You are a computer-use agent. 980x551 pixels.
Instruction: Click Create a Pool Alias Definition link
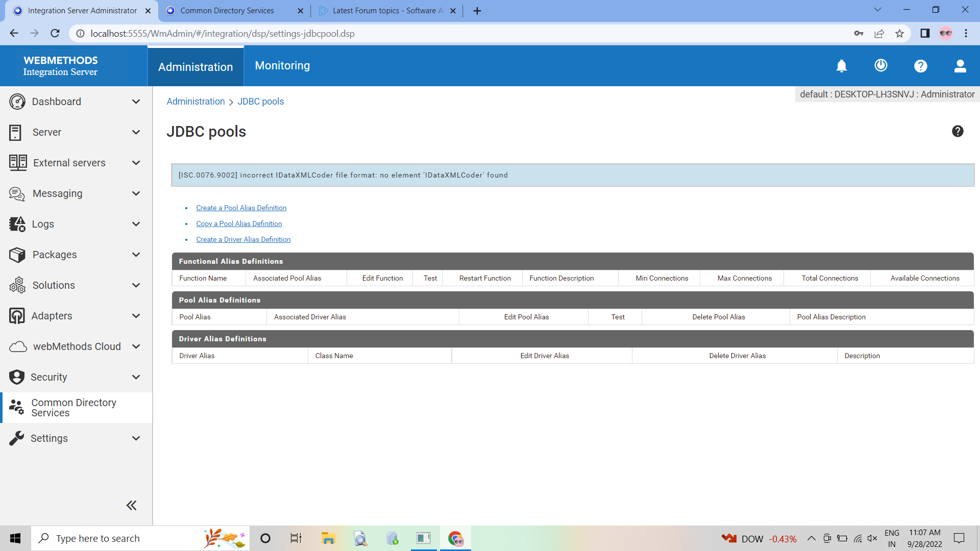241,208
